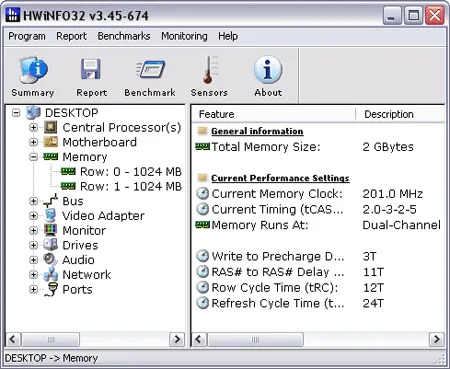The width and height of the screenshot is (450, 369).
Task: Click the Description column header
Action: click(401, 114)
